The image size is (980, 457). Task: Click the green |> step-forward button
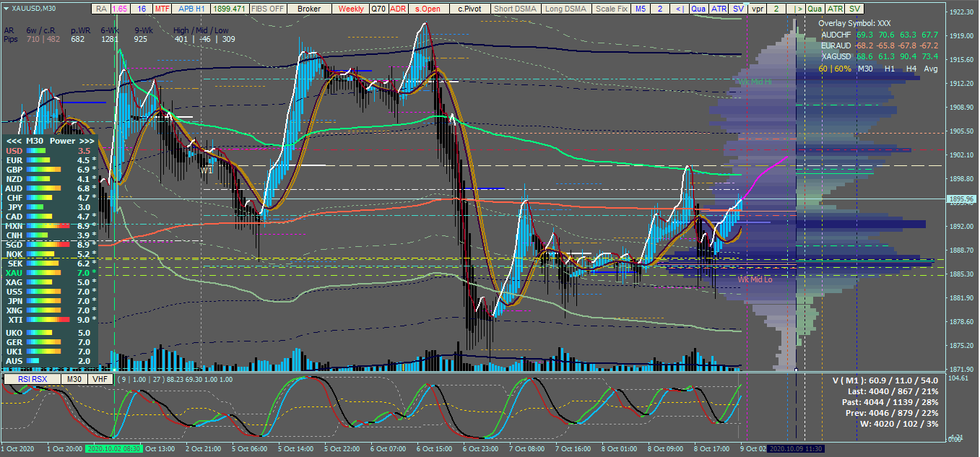pyautogui.click(x=797, y=9)
